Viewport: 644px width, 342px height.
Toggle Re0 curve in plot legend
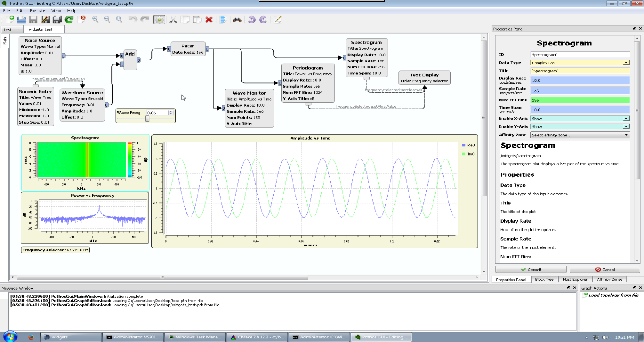point(469,145)
